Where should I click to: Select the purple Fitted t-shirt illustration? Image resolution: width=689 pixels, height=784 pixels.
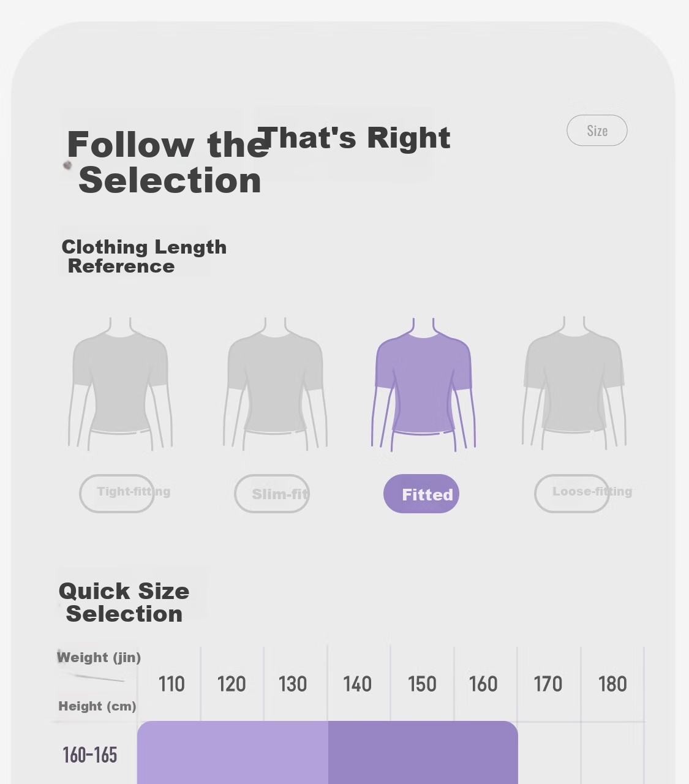pyautogui.click(x=423, y=385)
